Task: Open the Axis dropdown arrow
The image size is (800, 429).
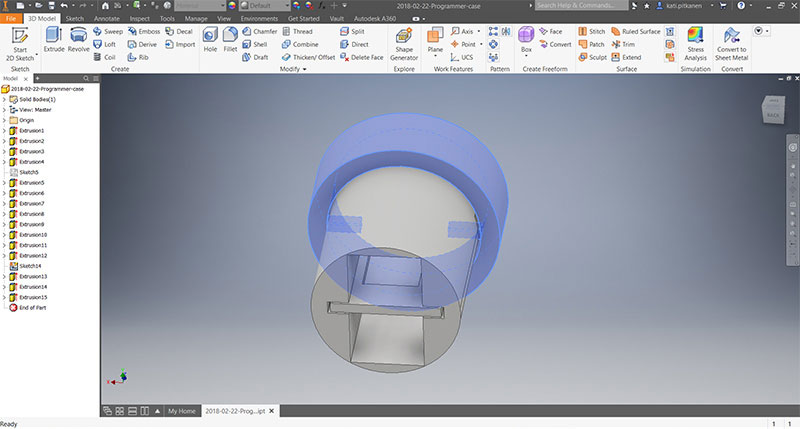Action: point(479,31)
